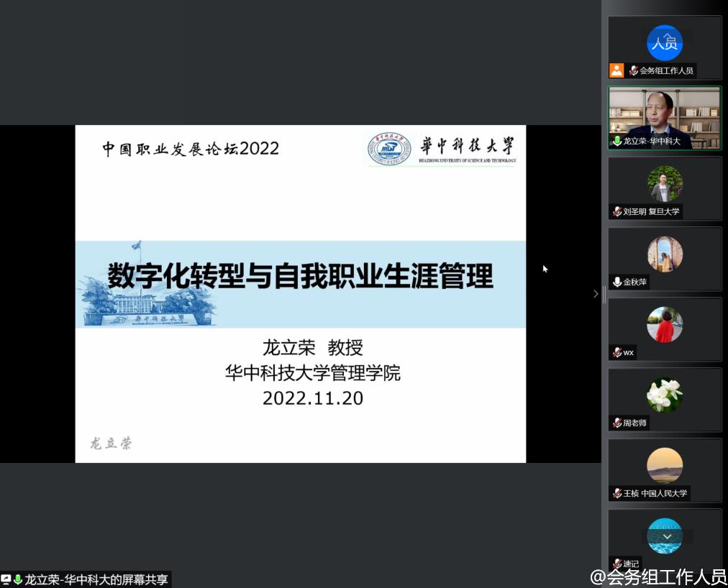Click the screen share icon in bottom-left label
The image size is (728, 588).
(6, 579)
